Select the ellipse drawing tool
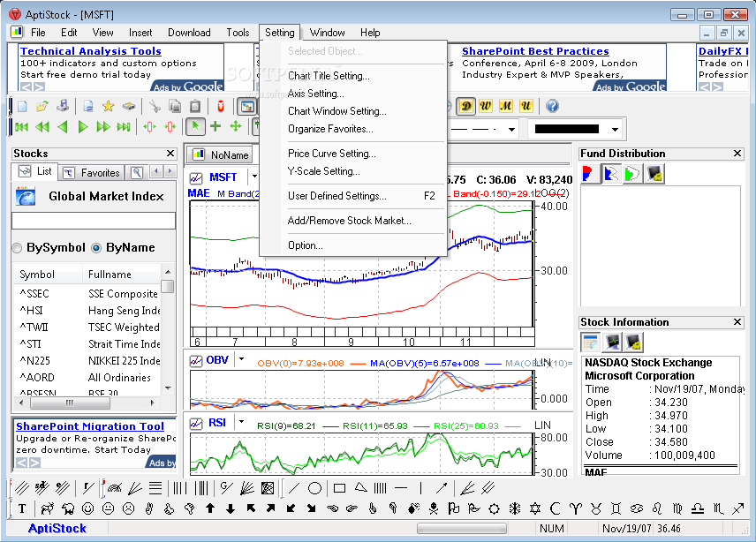This screenshot has height=542, width=756. pyautogui.click(x=314, y=488)
